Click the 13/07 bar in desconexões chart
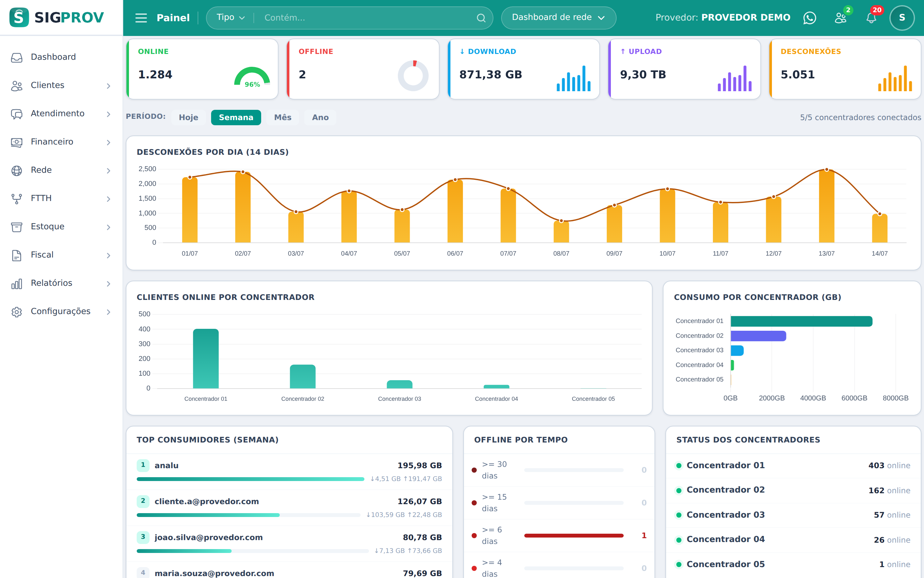 coord(827,206)
